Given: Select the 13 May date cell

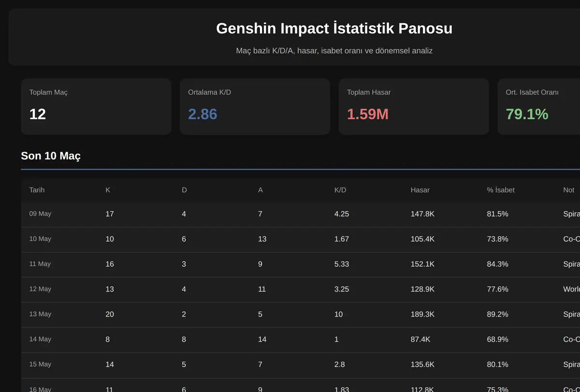Looking at the screenshot, I should (40, 314).
